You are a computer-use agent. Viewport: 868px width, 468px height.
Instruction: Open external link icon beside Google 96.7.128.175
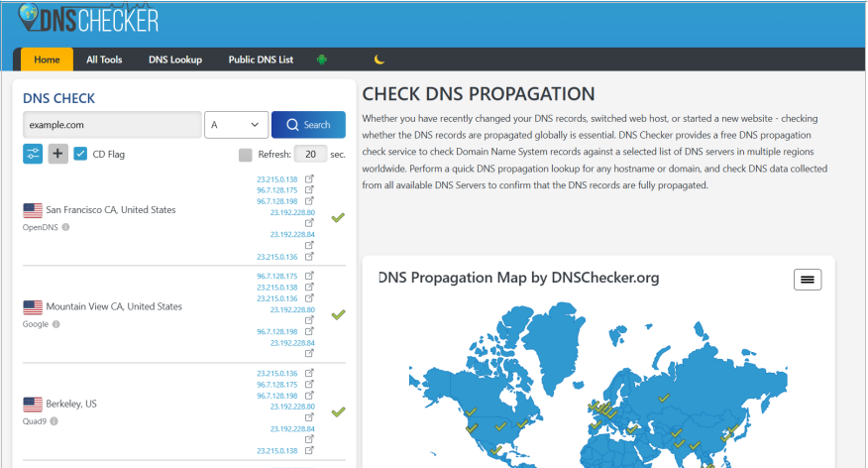[309, 276]
